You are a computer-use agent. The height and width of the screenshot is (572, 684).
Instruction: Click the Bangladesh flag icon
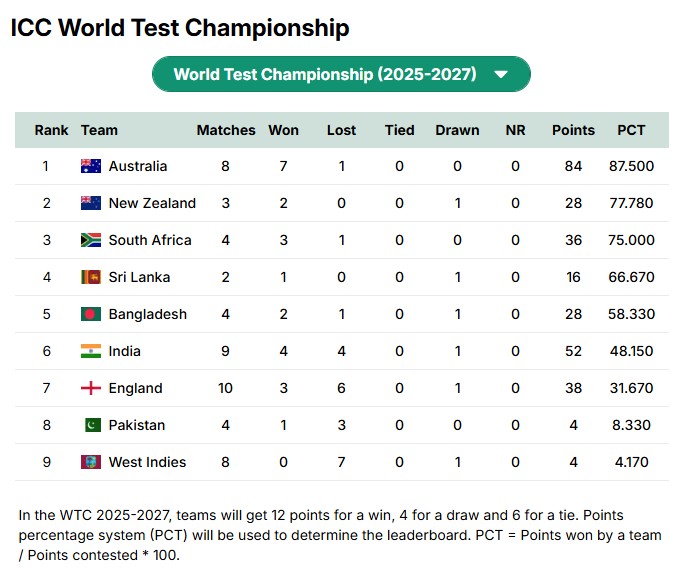tap(91, 314)
